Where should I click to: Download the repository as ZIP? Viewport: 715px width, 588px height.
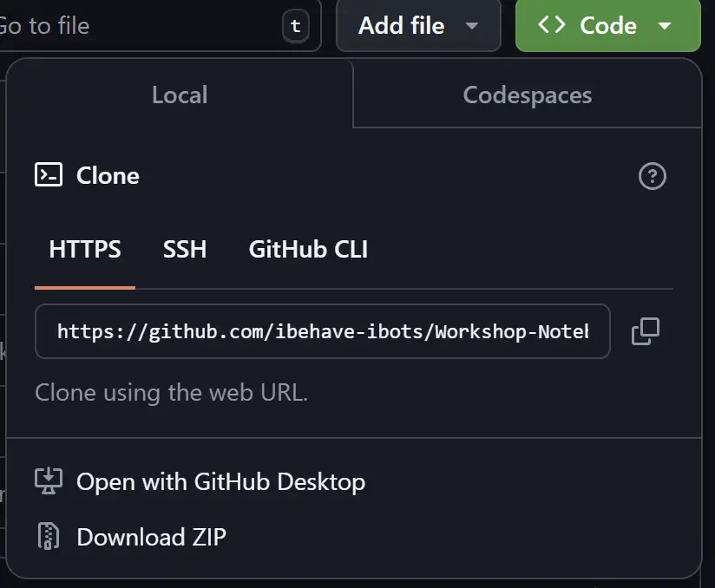click(x=151, y=537)
